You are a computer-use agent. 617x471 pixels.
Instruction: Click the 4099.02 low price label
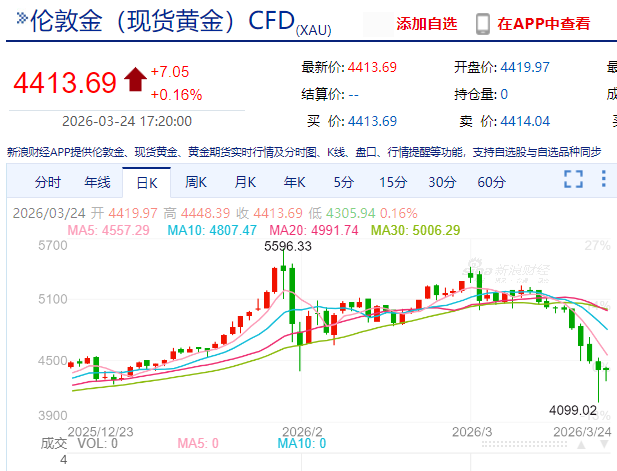point(573,410)
